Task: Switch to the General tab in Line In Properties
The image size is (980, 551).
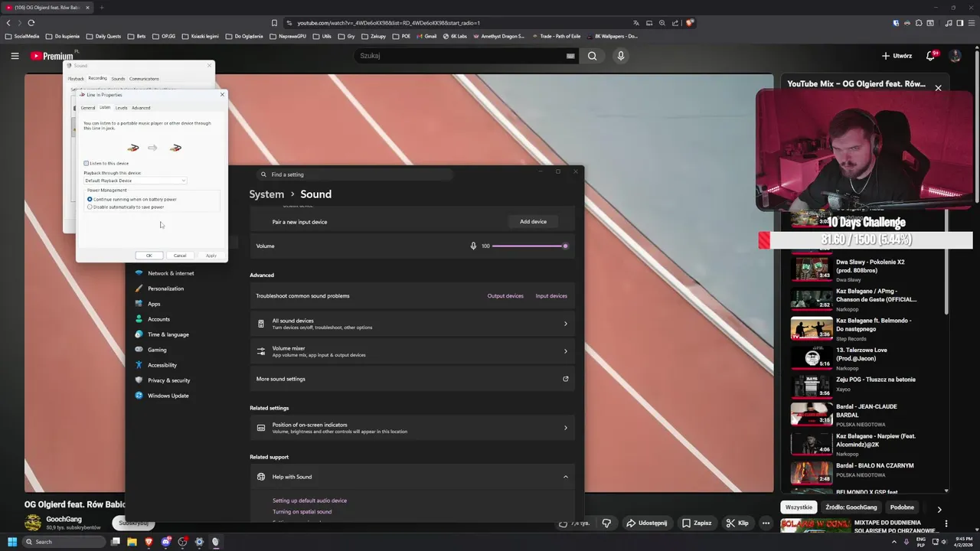Action: (x=88, y=108)
